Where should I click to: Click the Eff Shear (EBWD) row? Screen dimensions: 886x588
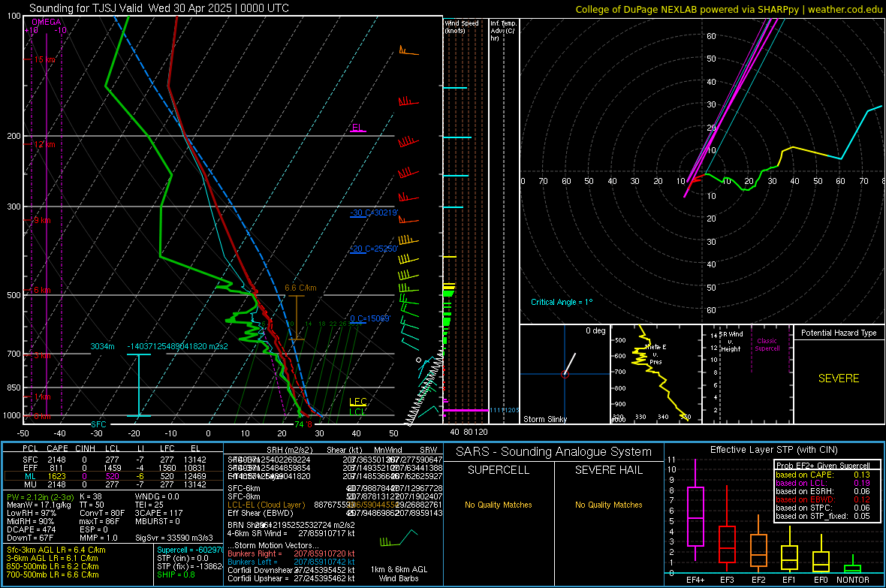[335, 514]
